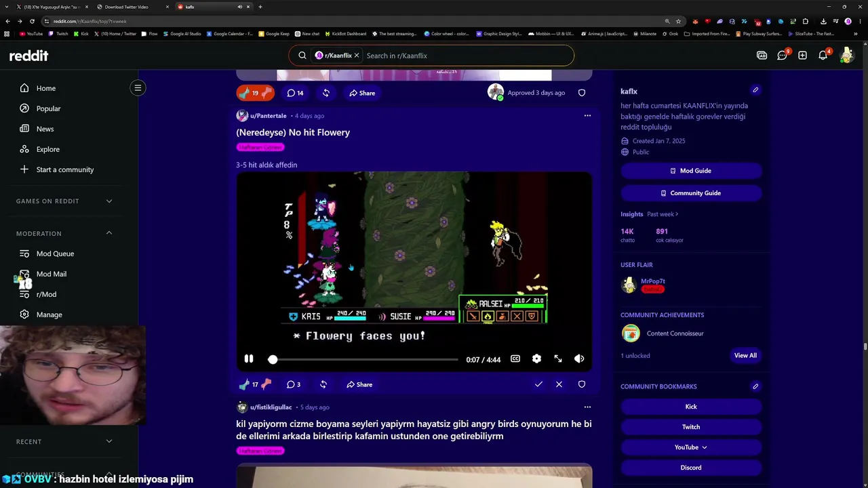Remove the No hit Flowery post

pos(559,384)
